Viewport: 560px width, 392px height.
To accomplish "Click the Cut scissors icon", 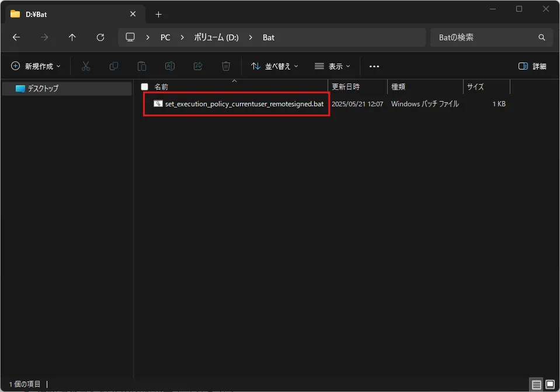I will 86,66.
